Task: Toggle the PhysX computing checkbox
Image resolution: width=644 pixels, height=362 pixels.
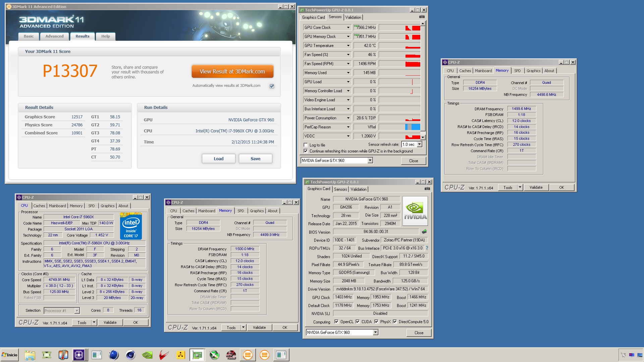Action: [x=376, y=322]
